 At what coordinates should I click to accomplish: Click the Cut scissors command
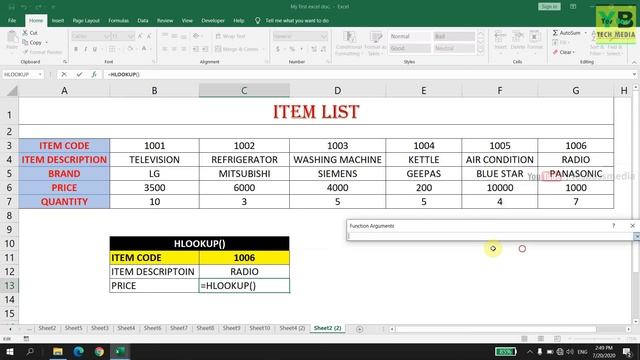[x=30, y=33]
